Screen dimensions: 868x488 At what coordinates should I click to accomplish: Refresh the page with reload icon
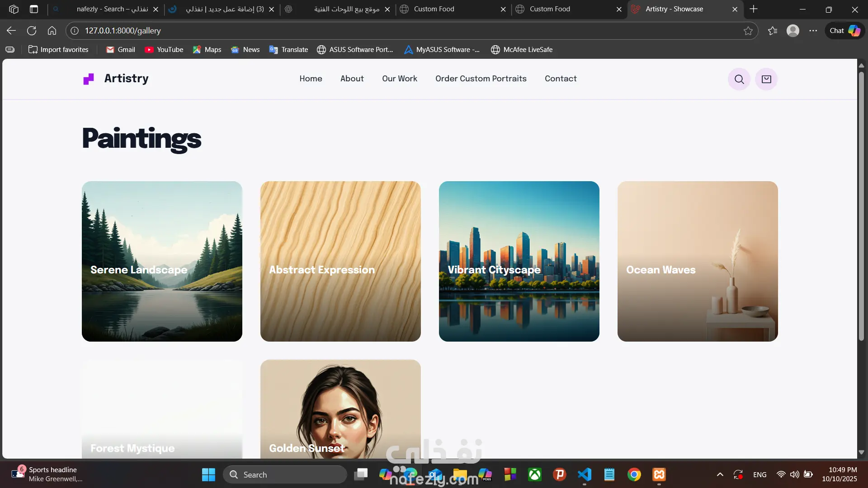tap(32, 31)
